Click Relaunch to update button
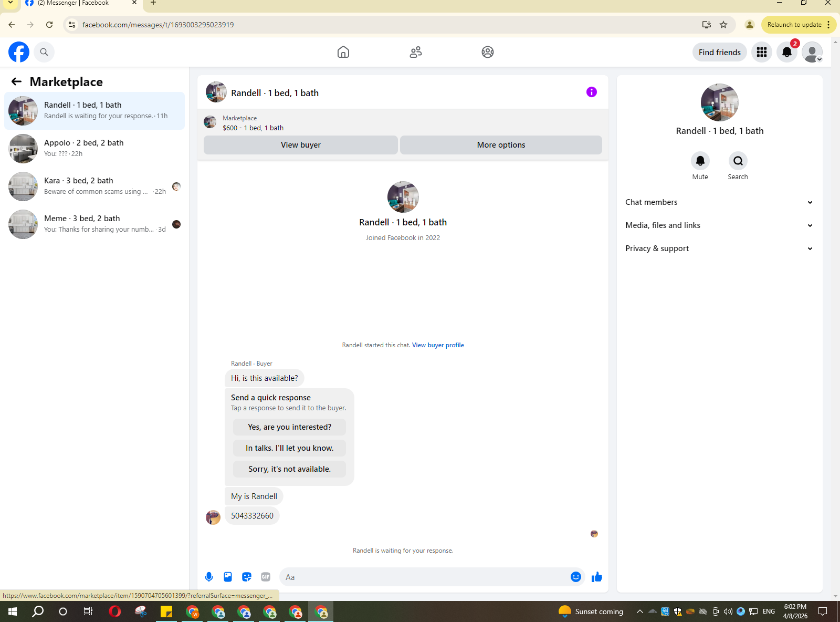 point(794,25)
